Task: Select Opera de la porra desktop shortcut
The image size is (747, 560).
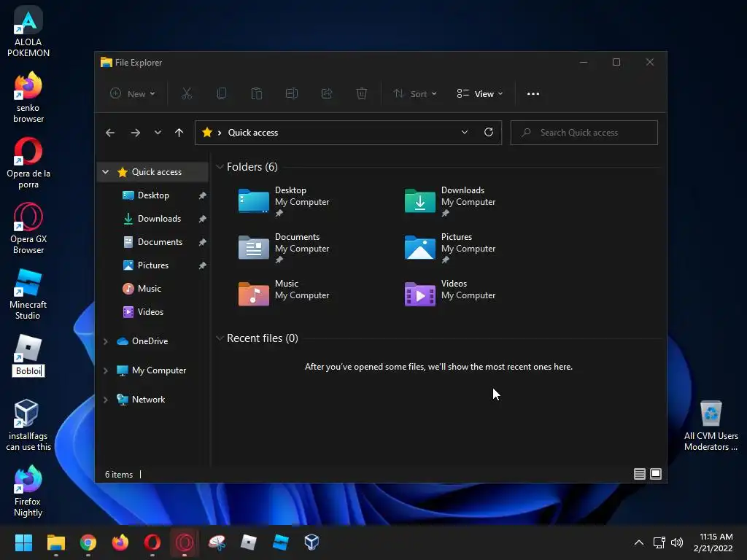Action: click(28, 163)
